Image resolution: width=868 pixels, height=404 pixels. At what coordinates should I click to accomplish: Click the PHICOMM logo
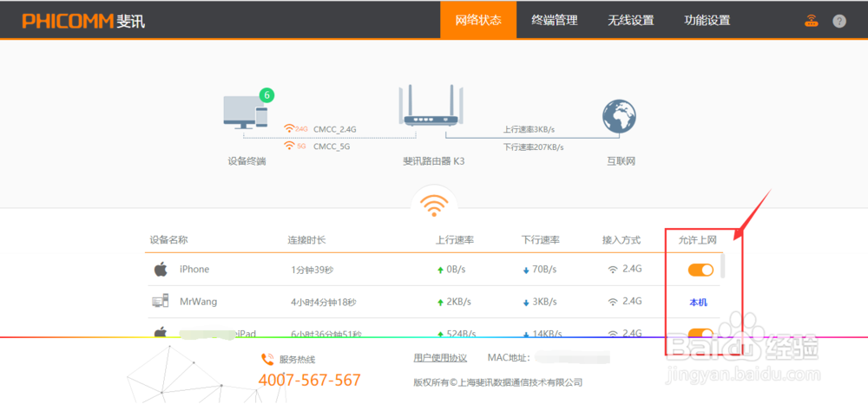point(83,20)
